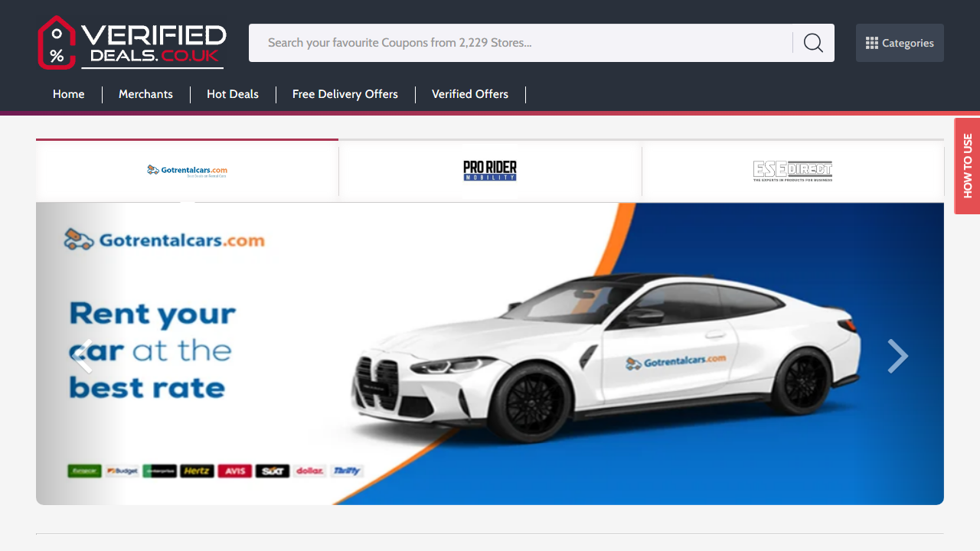
Task: Open the Merchants menu item
Action: tap(145, 94)
